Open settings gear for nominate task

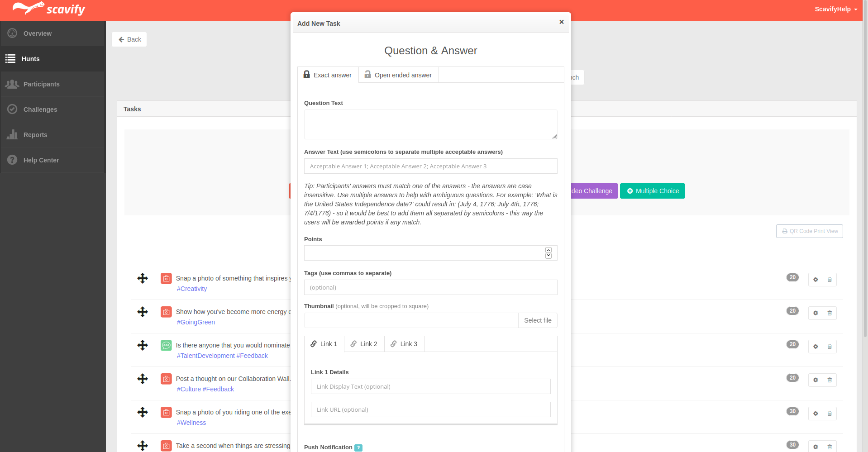[x=816, y=347]
